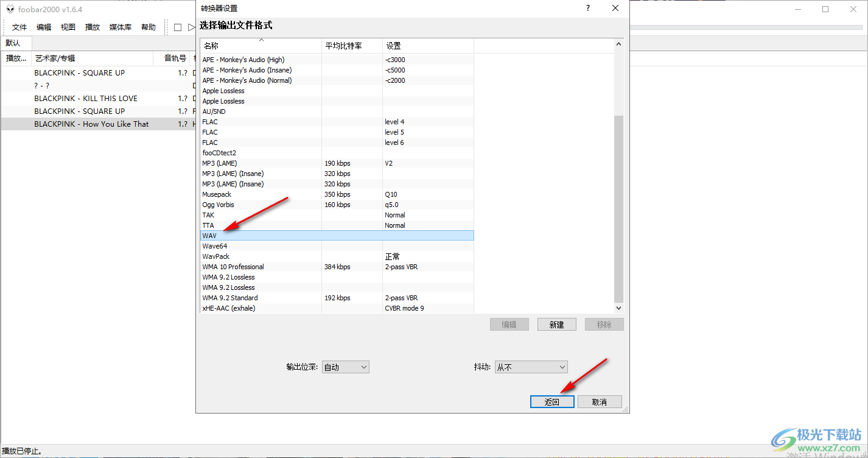Click the 返回 button
This screenshot has height=458, width=868.
coord(552,402)
